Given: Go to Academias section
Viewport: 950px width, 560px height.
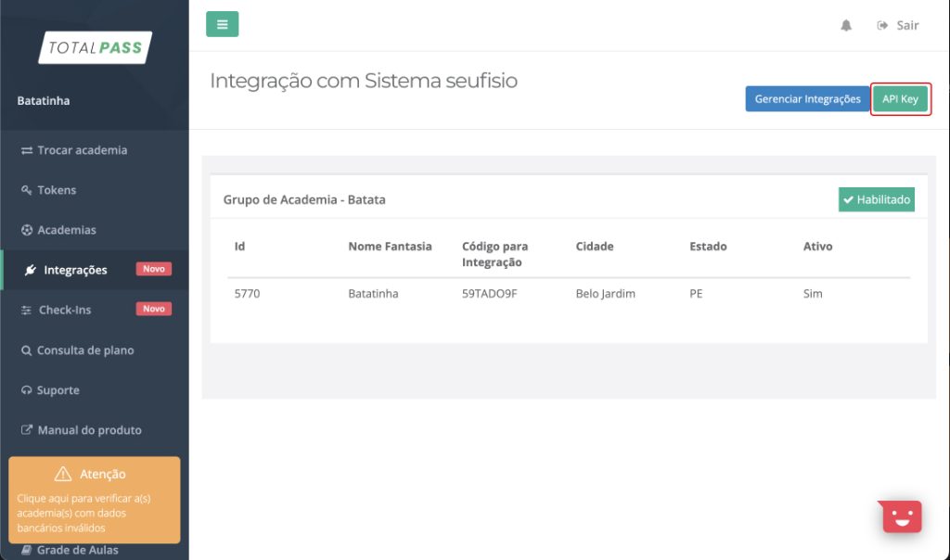Looking at the screenshot, I should tap(95, 230).
